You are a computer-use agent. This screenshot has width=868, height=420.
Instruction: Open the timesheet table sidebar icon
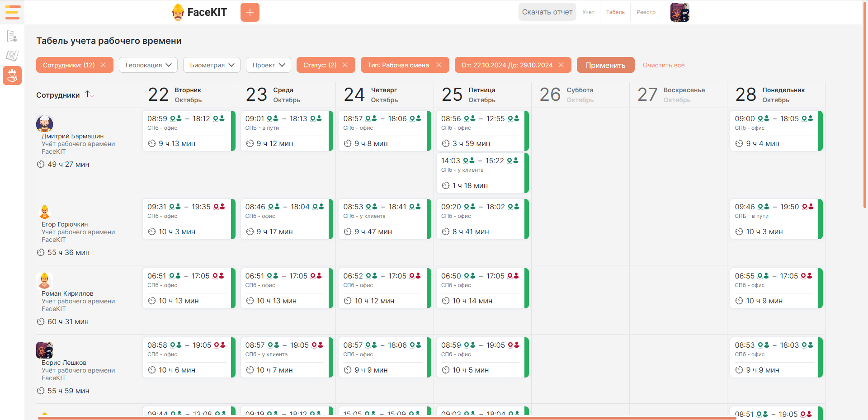pyautogui.click(x=12, y=56)
